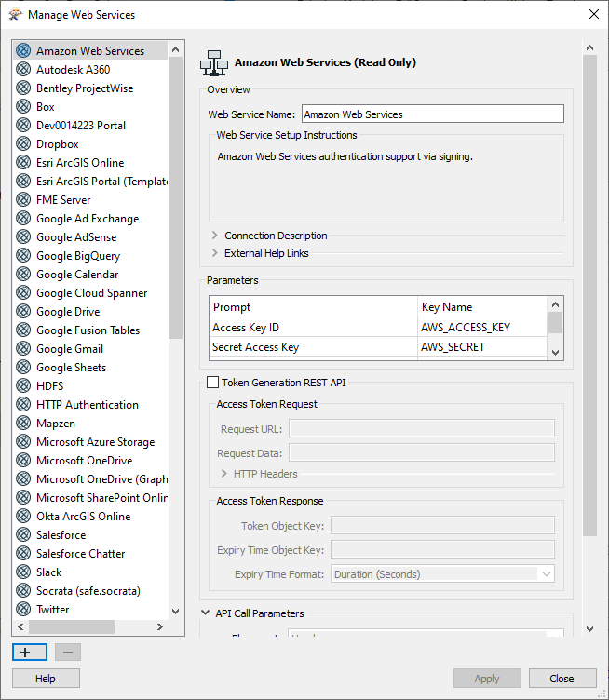Click the Request Data input field
The width and height of the screenshot is (609, 700).
(422, 452)
